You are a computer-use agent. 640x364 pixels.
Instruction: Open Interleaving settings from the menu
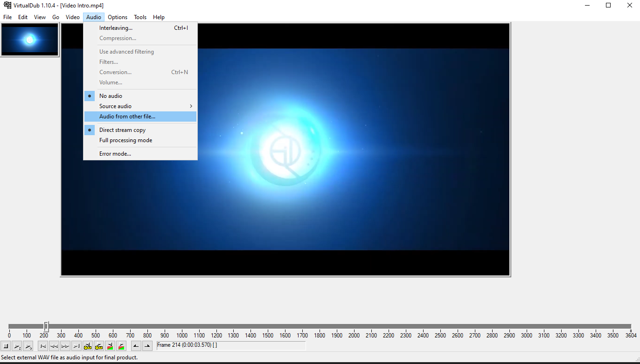point(116,27)
